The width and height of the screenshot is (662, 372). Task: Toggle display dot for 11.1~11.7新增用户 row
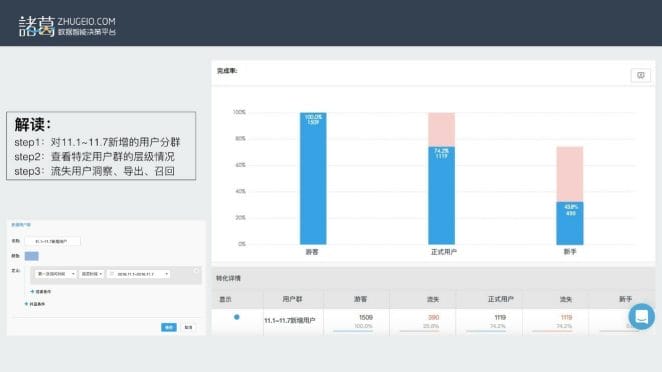[x=236, y=317]
